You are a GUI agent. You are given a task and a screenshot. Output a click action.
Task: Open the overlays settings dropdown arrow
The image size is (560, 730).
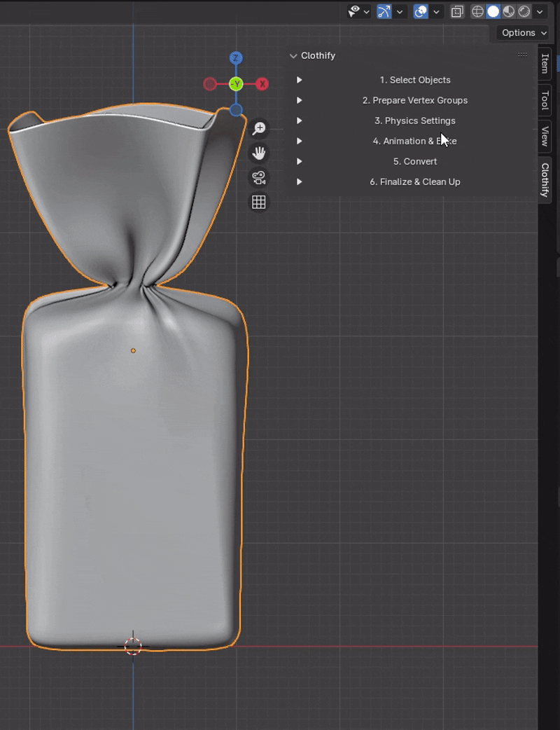tap(436, 12)
